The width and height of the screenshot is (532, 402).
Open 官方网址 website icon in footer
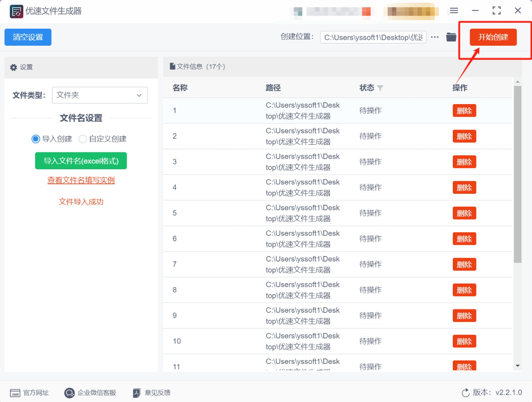pyautogui.click(x=15, y=393)
